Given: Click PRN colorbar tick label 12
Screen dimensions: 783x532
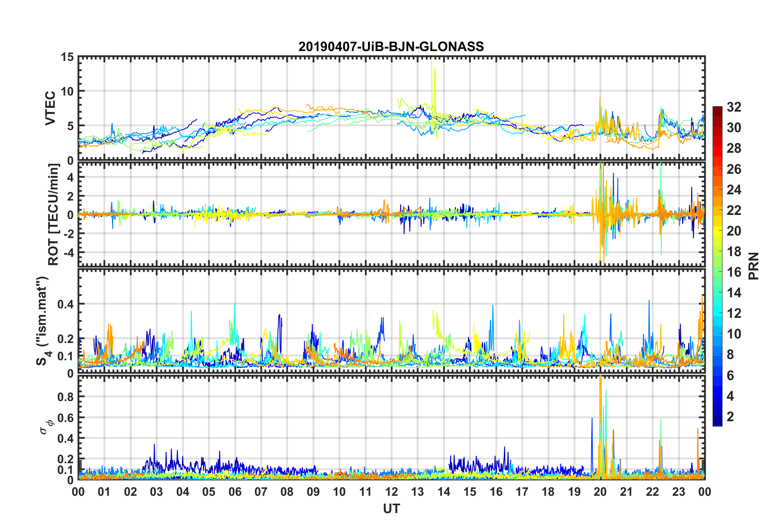Looking at the screenshot, I should point(734,313).
